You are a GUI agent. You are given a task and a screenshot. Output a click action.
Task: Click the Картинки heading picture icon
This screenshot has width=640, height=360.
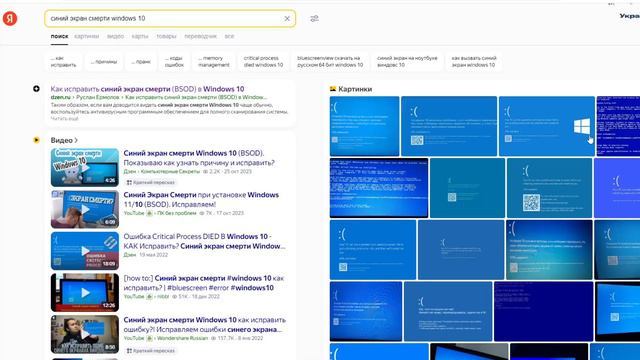pos(333,89)
